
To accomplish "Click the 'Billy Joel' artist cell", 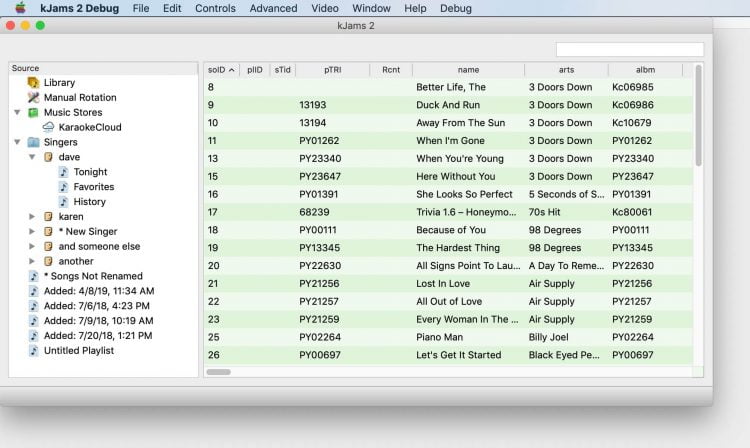I will 548,337.
